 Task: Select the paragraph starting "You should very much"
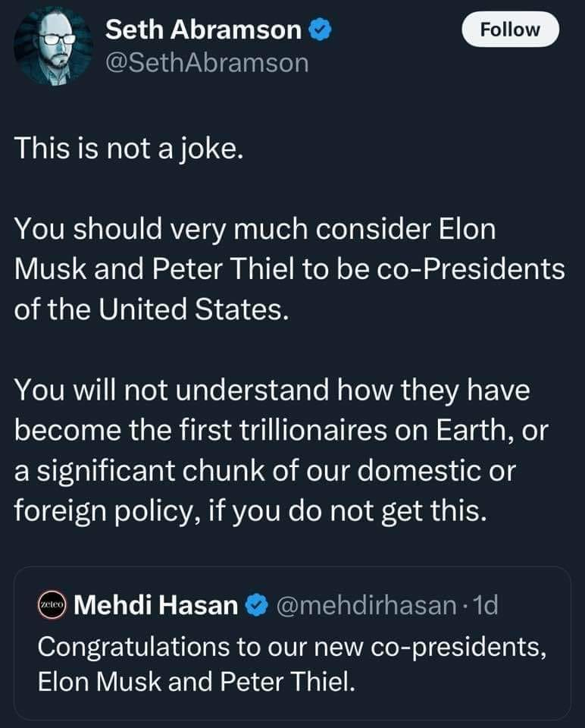(289, 269)
